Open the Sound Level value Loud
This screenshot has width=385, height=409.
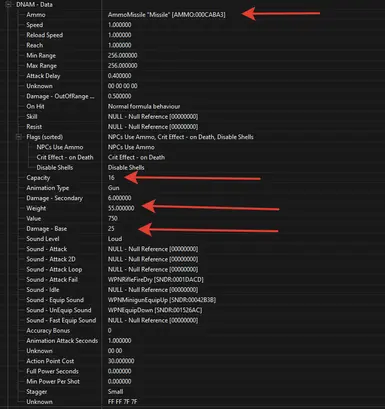pos(115,239)
